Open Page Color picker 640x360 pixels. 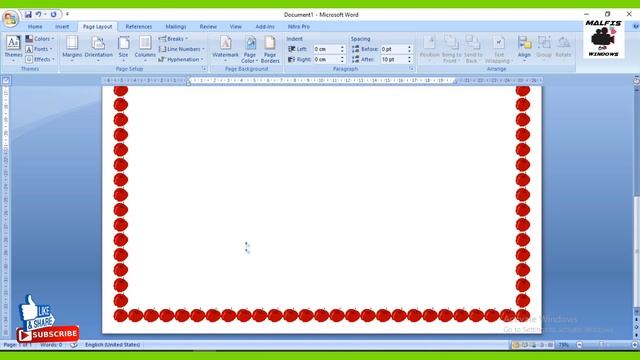tap(250, 49)
